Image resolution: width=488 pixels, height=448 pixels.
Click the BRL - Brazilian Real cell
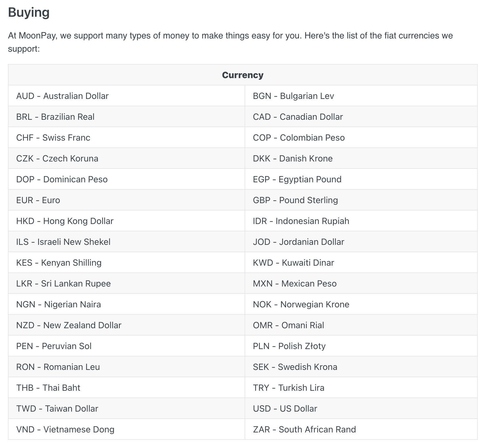point(126,117)
